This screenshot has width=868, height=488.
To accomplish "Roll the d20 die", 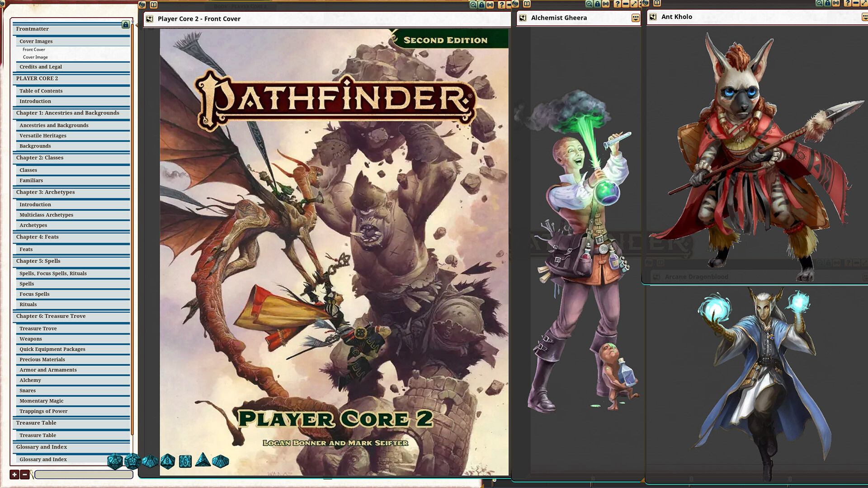I will coord(116,461).
